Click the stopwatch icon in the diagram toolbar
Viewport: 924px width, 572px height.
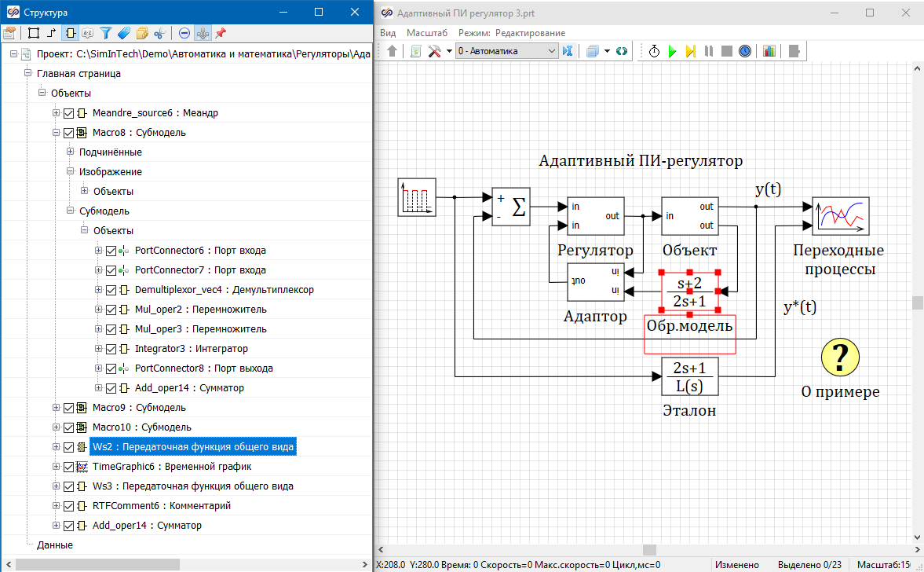(x=654, y=51)
